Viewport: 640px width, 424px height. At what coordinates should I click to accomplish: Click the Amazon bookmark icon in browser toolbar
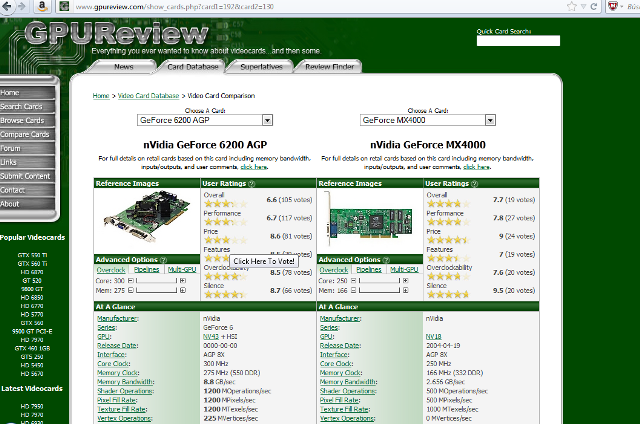[42, 6]
